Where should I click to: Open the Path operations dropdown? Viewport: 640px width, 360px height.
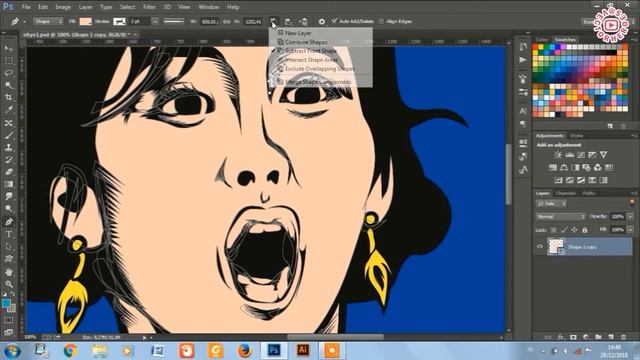273,21
